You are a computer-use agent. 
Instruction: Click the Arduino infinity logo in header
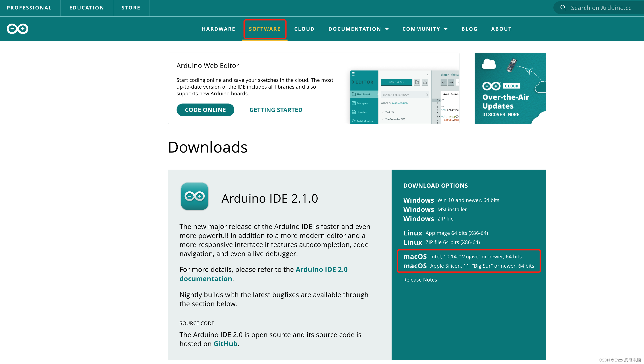coord(17,29)
